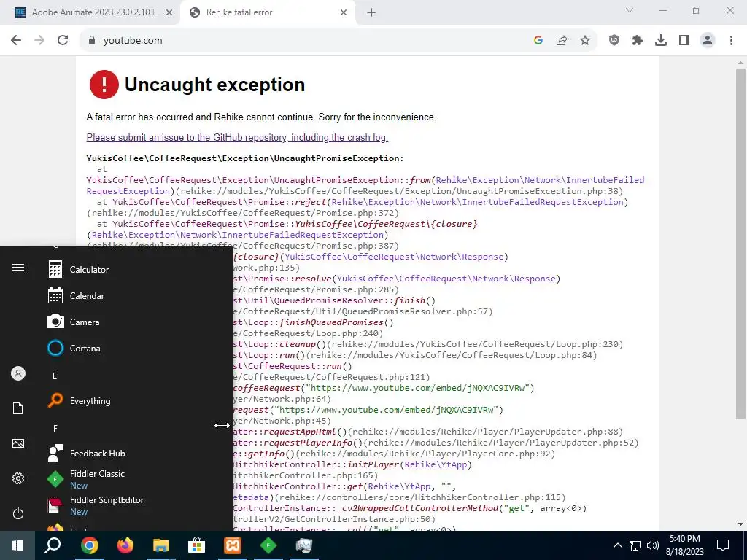Show hidden system tray icons
Image resolution: width=747 pixels, height=560 pixels.
pos(617,545)
